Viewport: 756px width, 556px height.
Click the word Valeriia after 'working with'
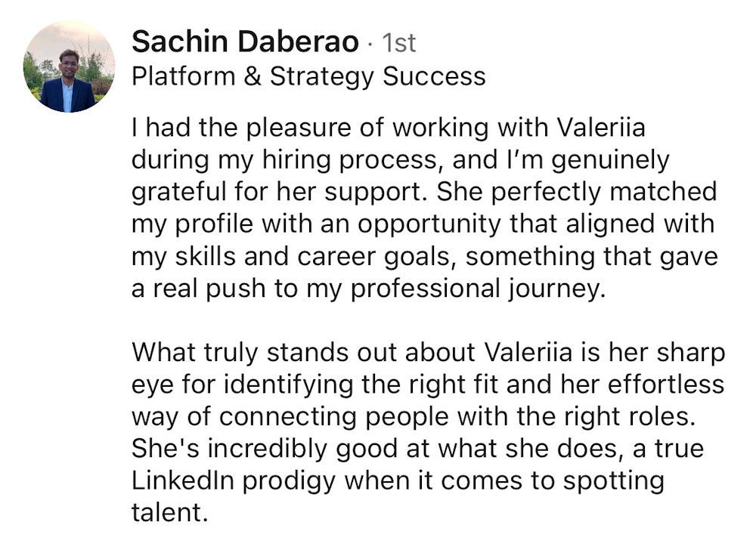pyautogui.click(x=601, y=128)
